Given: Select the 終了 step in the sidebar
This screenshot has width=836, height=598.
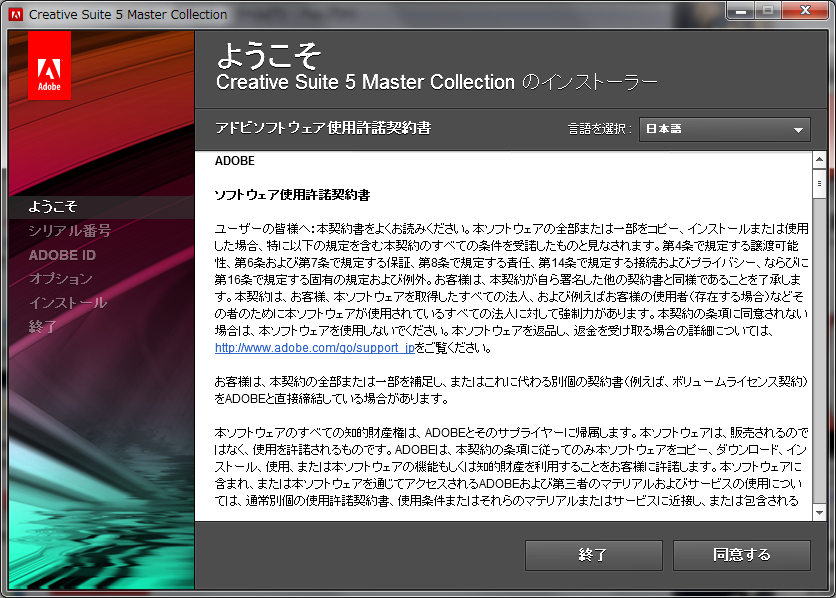Looking at the screenshot, I should pos(43,327).
